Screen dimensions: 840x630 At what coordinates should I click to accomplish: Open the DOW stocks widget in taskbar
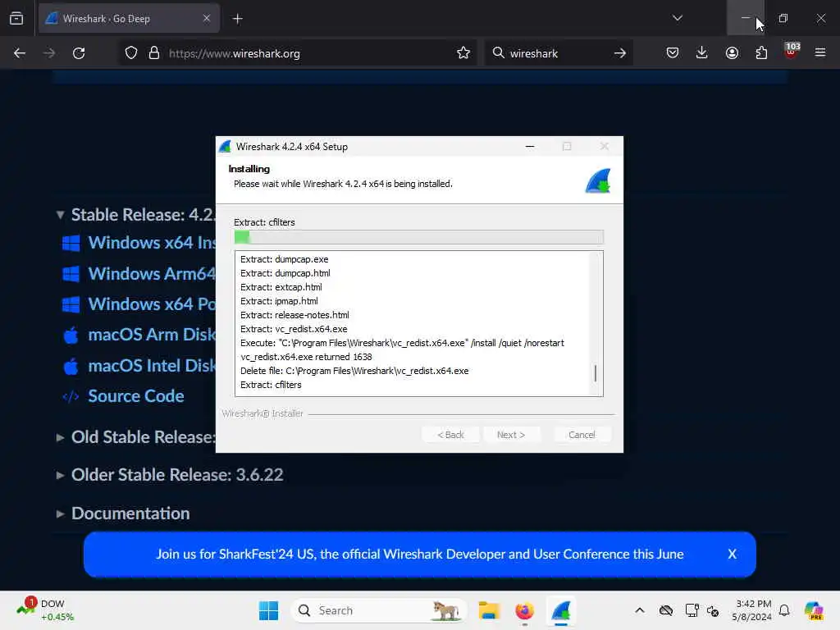pos(45,610)
